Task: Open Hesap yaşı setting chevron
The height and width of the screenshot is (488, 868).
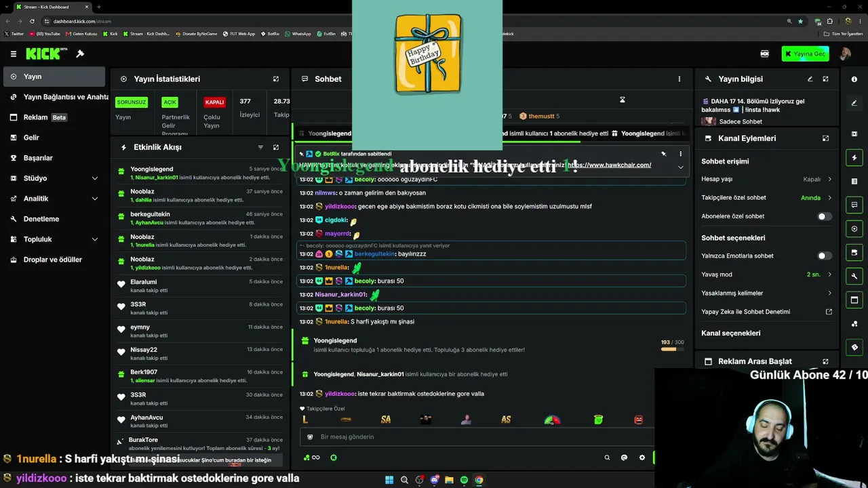Action: coord(829,180)
